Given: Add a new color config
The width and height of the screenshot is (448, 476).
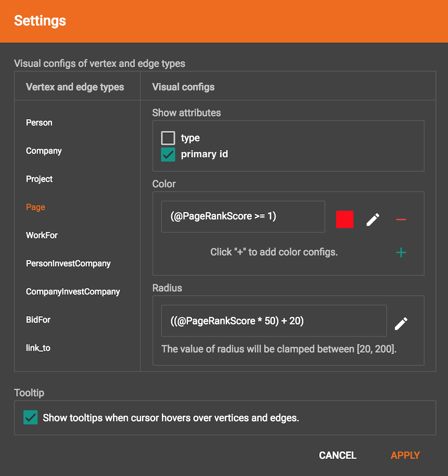Looking at the screenshot, I should [401, 252].
